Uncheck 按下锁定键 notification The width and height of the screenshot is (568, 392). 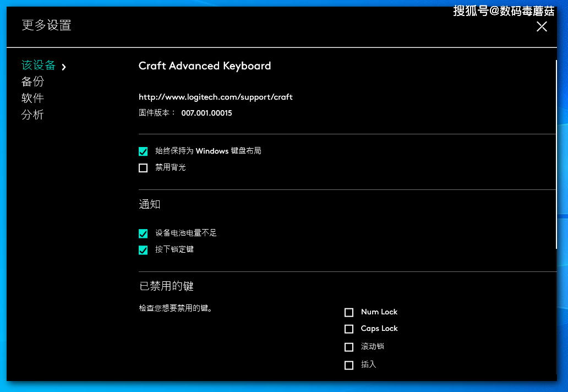coord(143,250)
